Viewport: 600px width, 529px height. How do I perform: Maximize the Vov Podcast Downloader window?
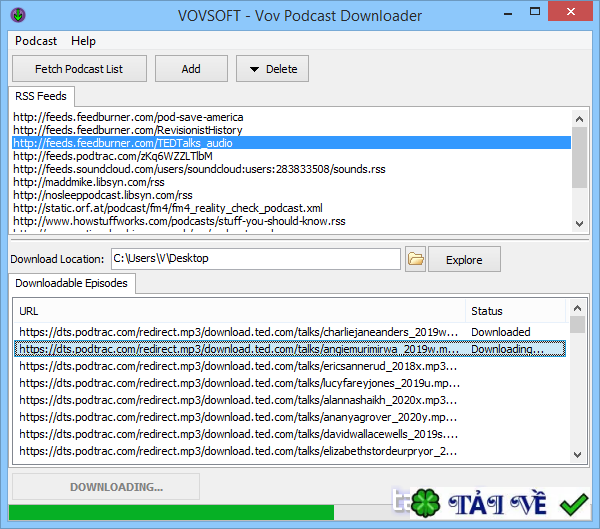pos(535,11)
